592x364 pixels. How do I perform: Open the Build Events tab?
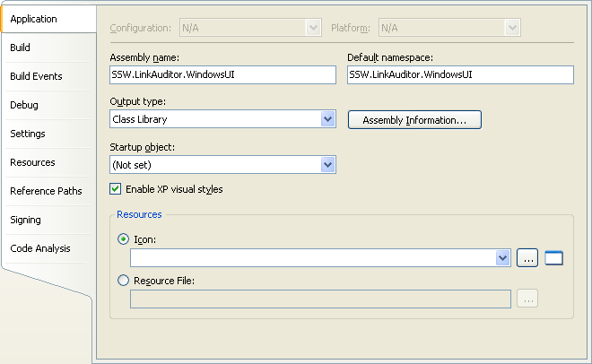tap(36, 76)
